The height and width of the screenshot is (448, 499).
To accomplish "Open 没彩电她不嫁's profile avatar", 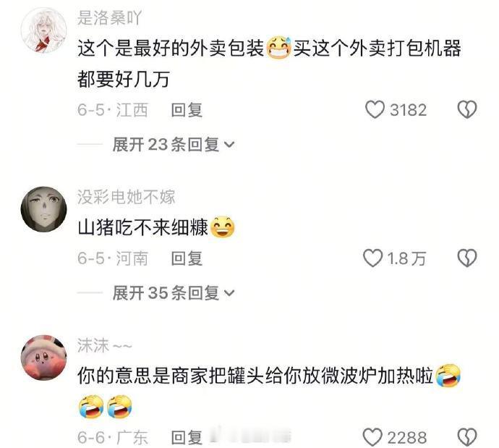I will [43, 209].
